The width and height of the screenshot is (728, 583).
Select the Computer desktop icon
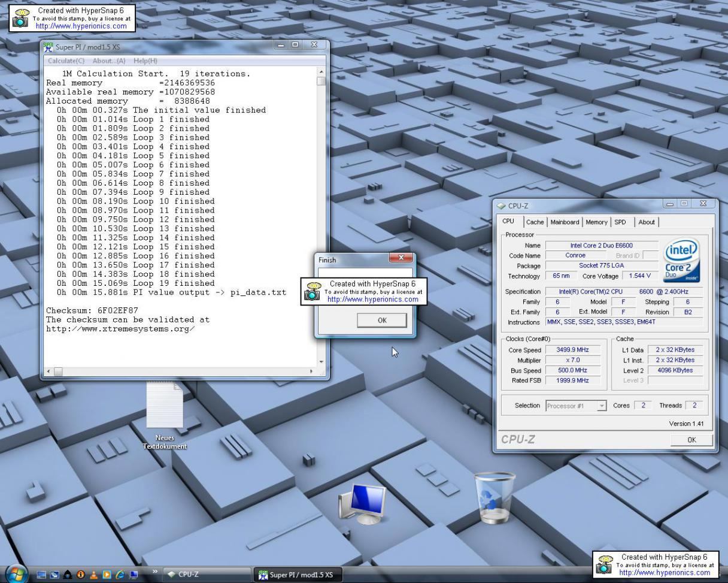(x=363, y=504)
